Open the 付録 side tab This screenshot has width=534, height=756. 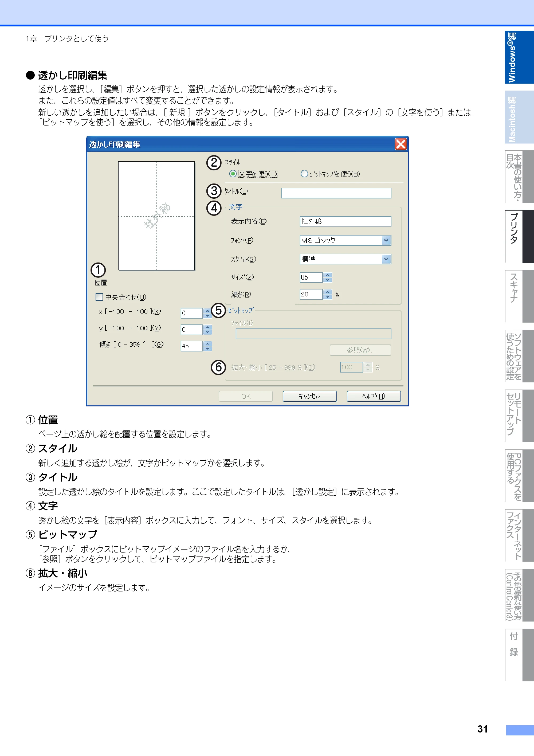click(519, 655)
